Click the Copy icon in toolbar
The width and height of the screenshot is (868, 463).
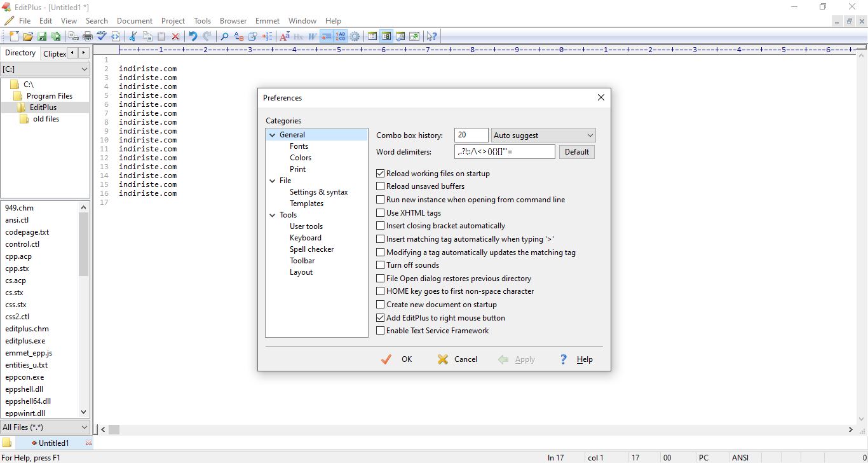tap(148, 36)
